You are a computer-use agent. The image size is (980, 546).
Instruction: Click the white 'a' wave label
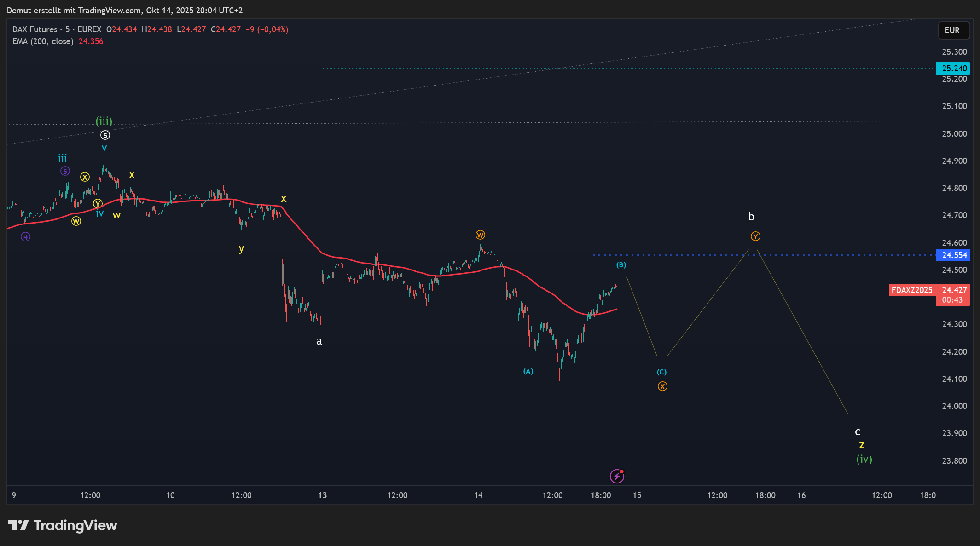click(319, 341)
